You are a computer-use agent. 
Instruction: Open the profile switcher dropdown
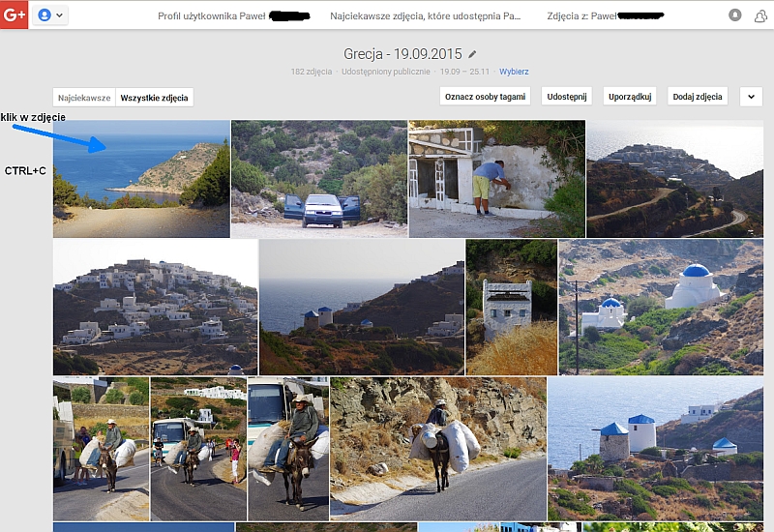pyautogui.click(x=50, y=15)
